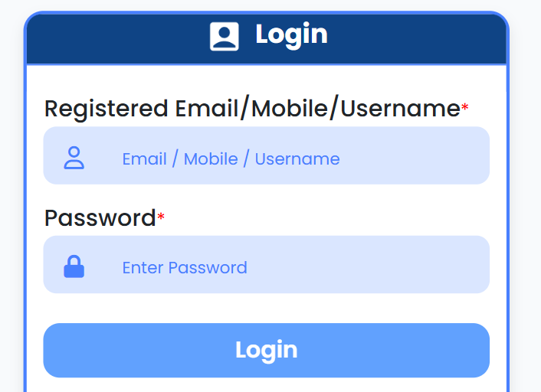Image resolution: width=541 pixels, height=392 pixels.
Task: Click the Password field label
Action: [x=100, y=218]
